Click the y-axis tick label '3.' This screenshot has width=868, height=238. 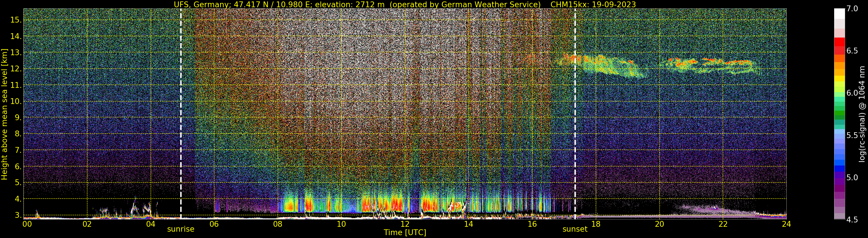[18, 215]
